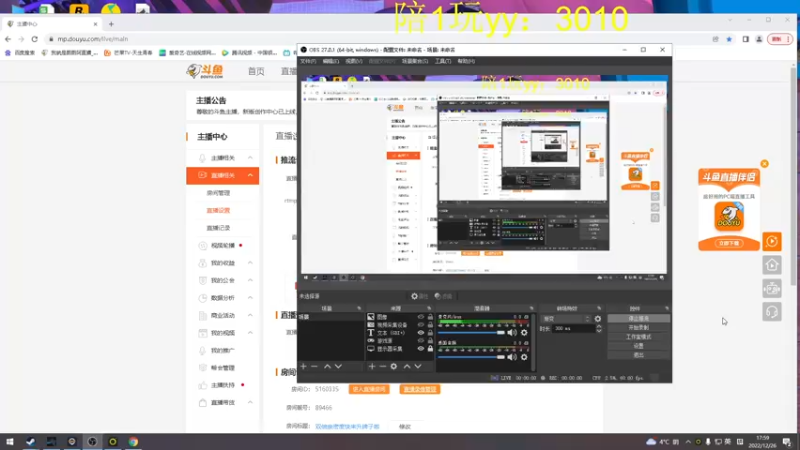Move source down in Sources panel
This screenshot has width=800, height=450.
(x=418, y=366)
